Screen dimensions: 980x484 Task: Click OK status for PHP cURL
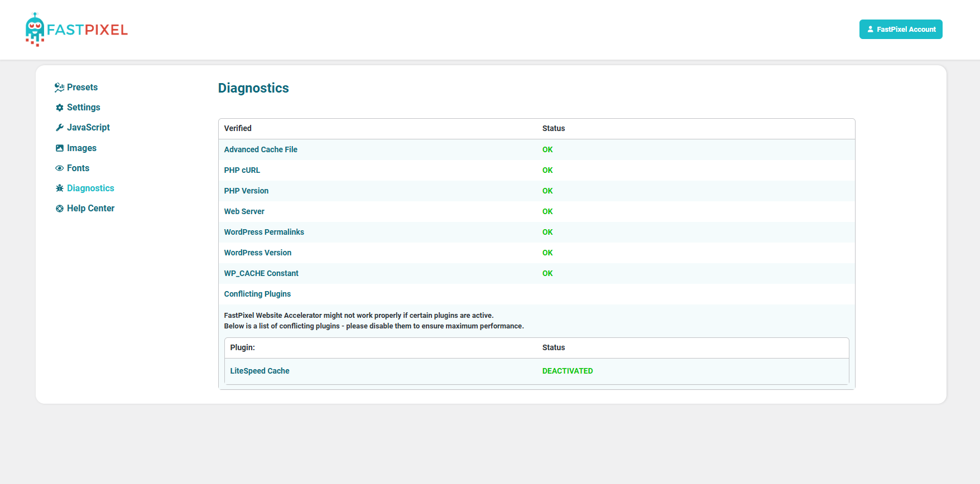coord(547,170)
